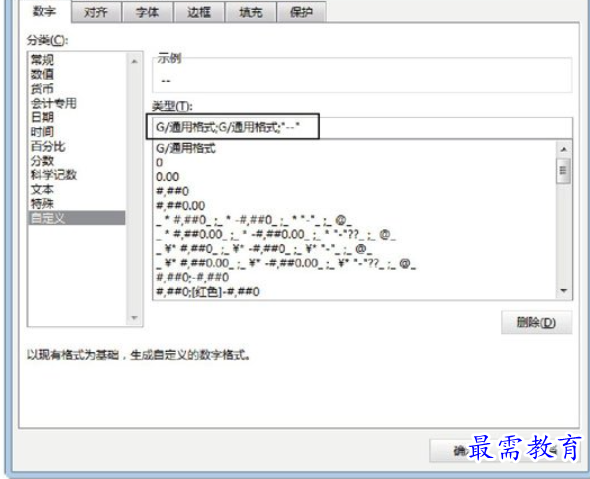Open the 字体 tab
The height and width of the screenshot is (479, 590).
(148, 12)
